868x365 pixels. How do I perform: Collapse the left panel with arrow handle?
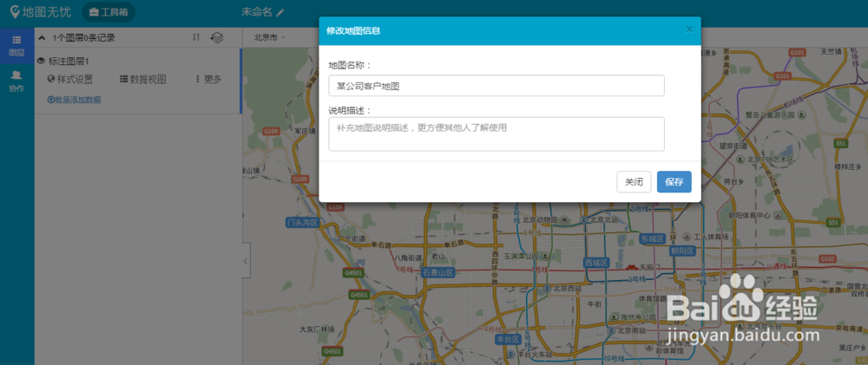(247, 260)
